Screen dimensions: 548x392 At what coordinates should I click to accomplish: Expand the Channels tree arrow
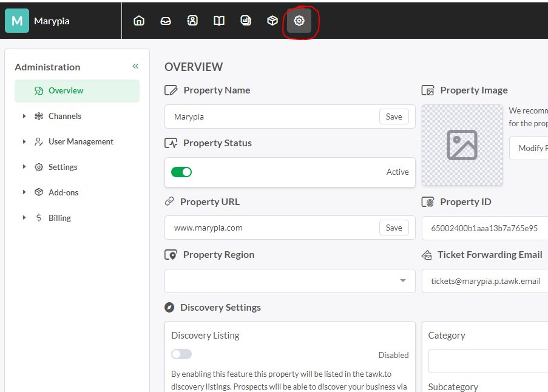pyautogui.click(x=24, y=116)
